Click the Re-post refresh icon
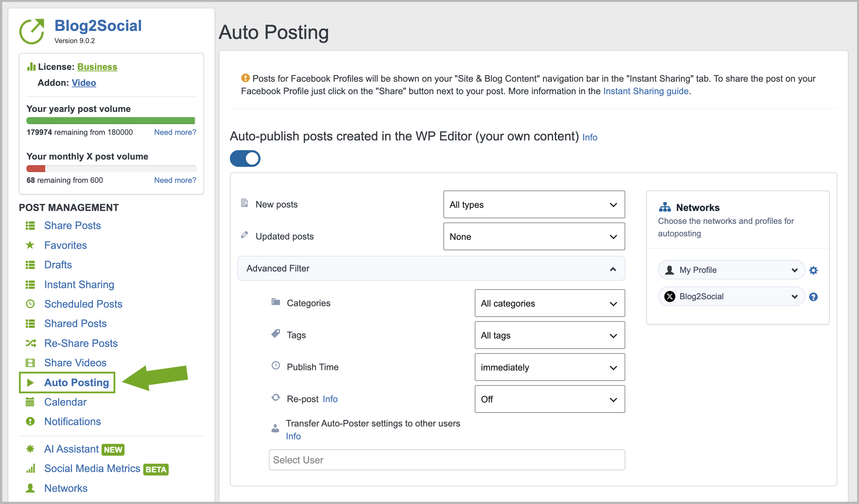859x504 pixels. click(x=276, y=397)
